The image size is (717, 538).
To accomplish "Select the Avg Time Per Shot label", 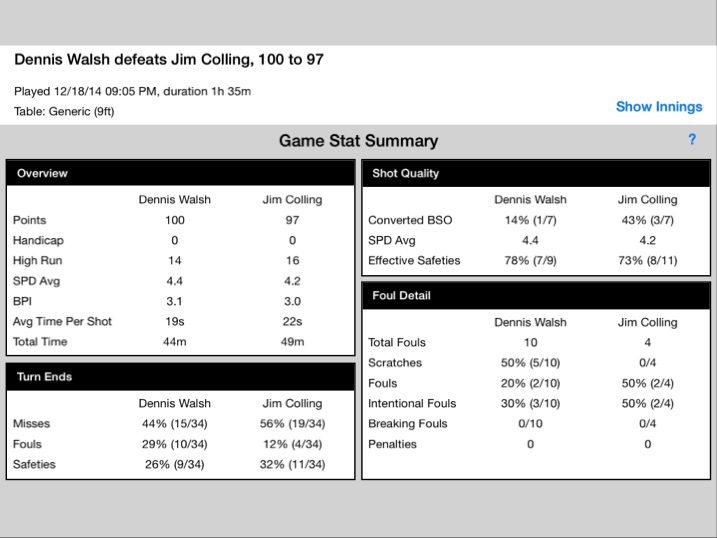I will pos(62,321).
